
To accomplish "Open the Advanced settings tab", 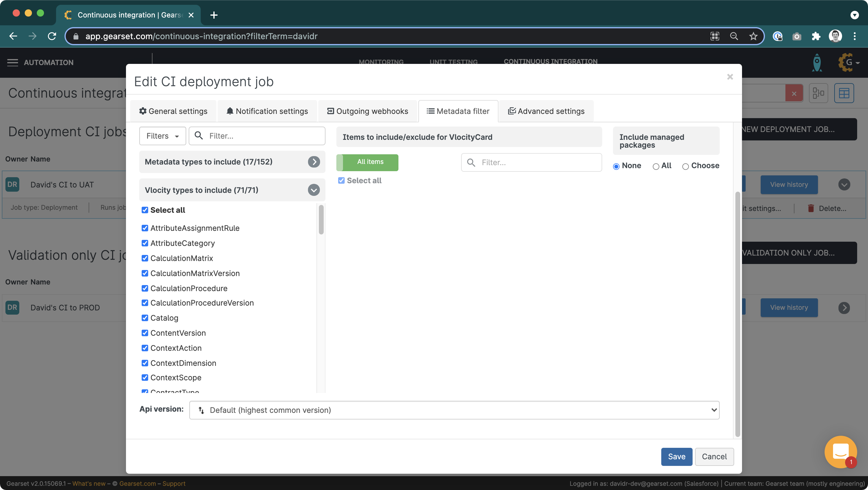I will click(x=546, y=111).
